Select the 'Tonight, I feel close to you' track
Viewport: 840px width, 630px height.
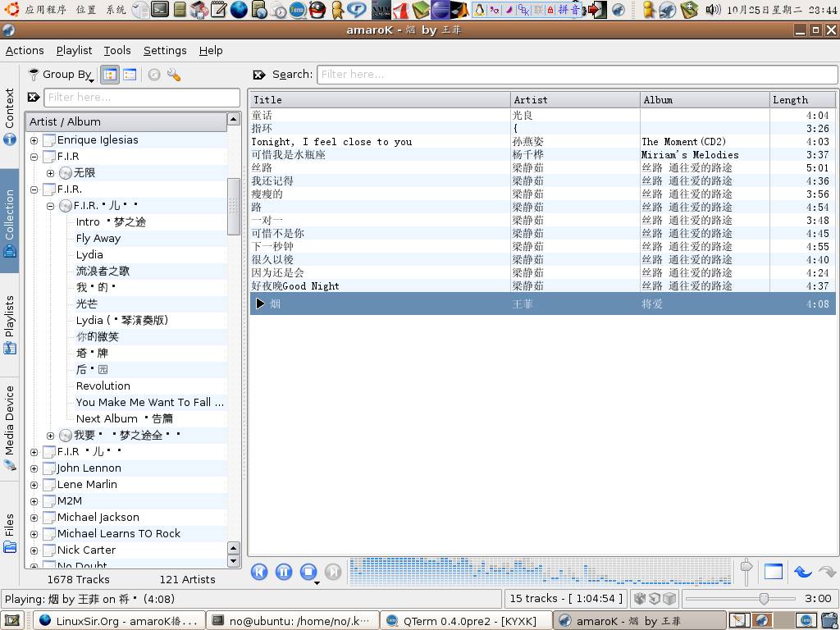click(x=542, y=141)
